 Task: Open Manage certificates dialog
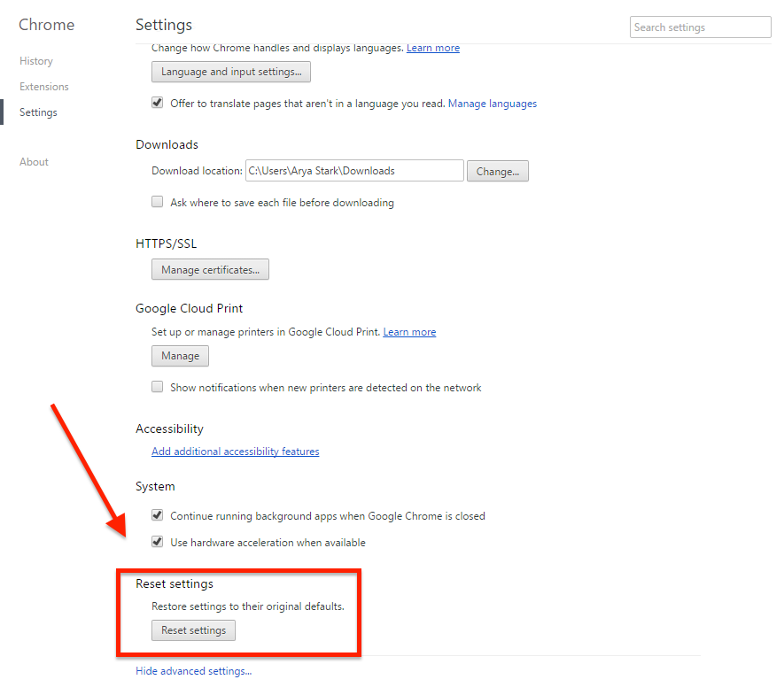210,269
